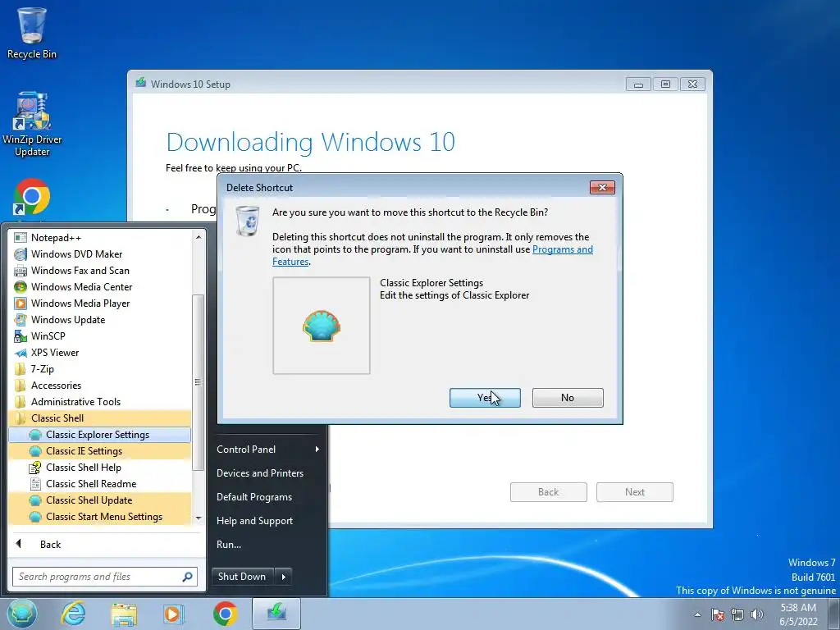Select Classic Explorer Settings entry
Image resolution: width=840 pixels, height=630 pixels.
click(x=100, y=435)
